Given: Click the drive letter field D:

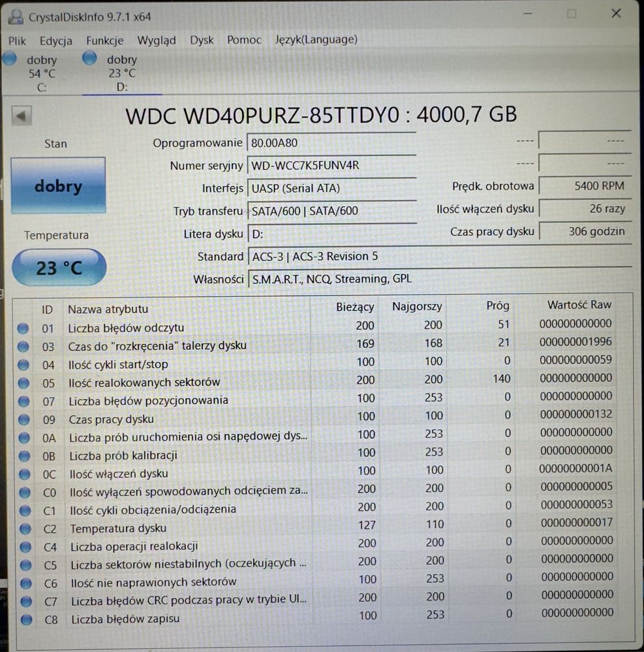Looking at the screenshot, I should (332, 234).
